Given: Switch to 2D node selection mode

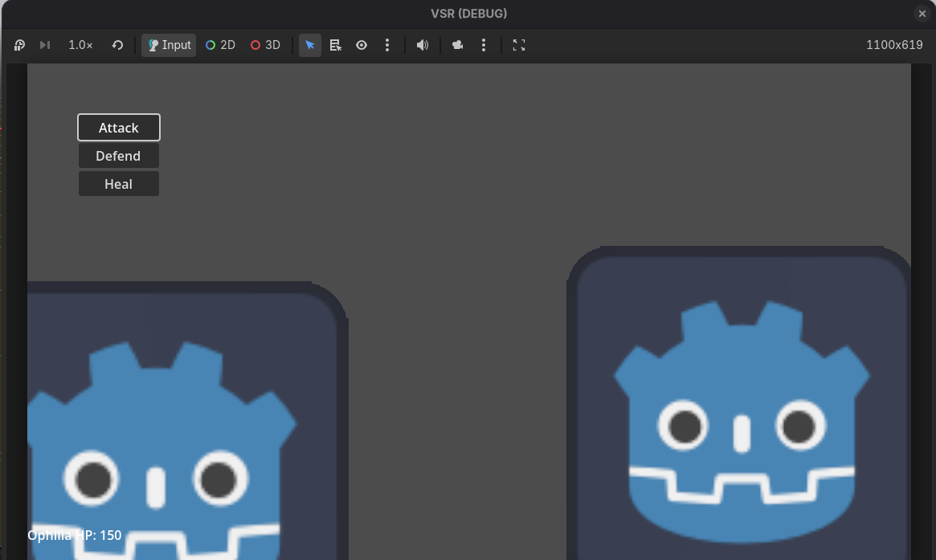Looking at the screenshot, I should [x=220, y=45].
